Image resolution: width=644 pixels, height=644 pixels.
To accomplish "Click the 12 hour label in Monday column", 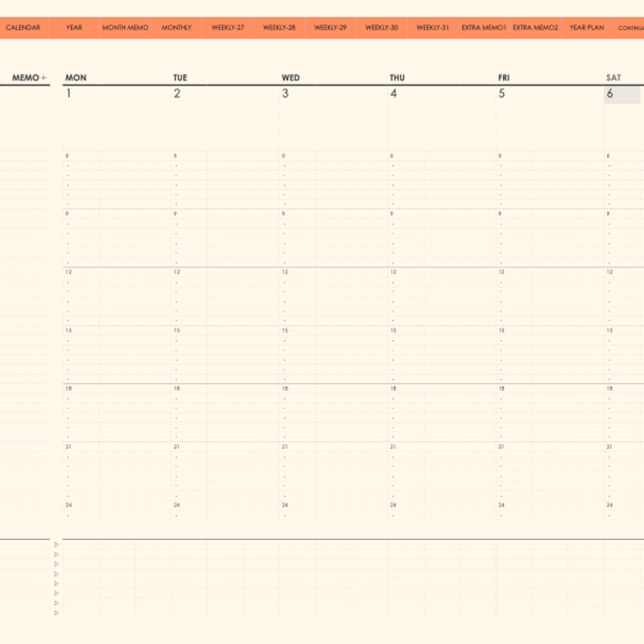I will (x=69, y=272).
